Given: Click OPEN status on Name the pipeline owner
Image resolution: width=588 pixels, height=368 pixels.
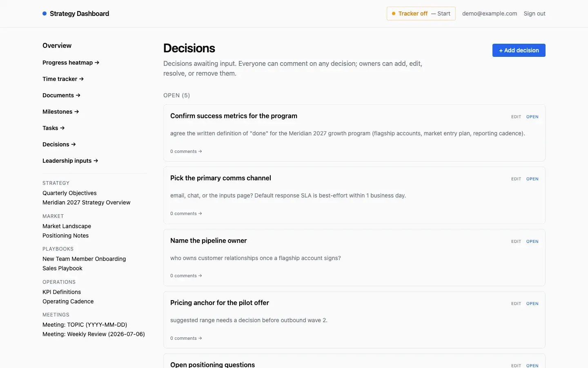Looking at the screenshot, I should (x=532, y=242).
